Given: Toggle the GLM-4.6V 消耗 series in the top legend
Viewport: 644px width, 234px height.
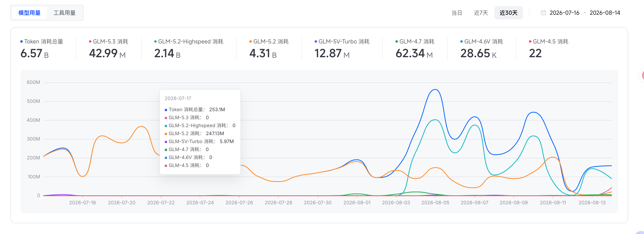Looking at the screenshot, I should pos(482,41).
